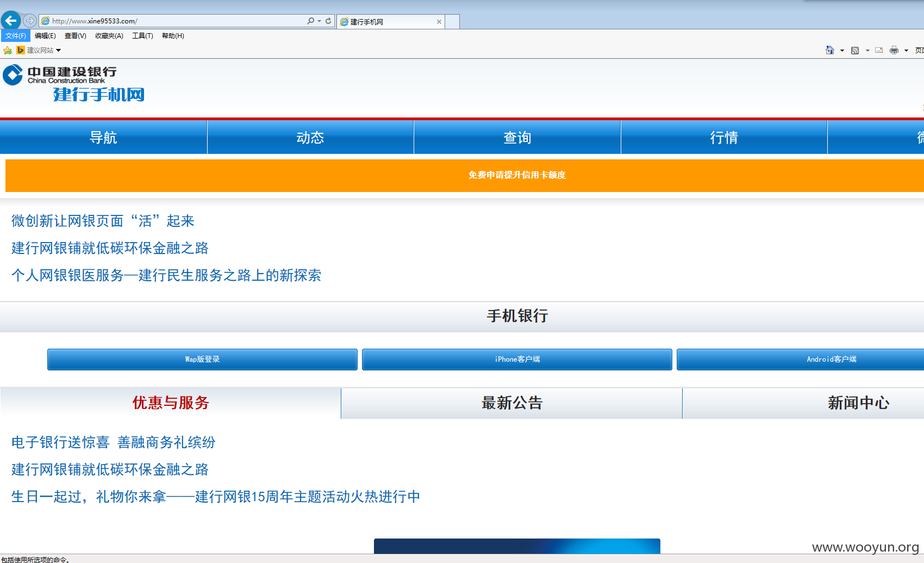The height and width of the screenshot is (563, 924).
Task: Click the 行情 navigation item
Action: tap(724, 137)
